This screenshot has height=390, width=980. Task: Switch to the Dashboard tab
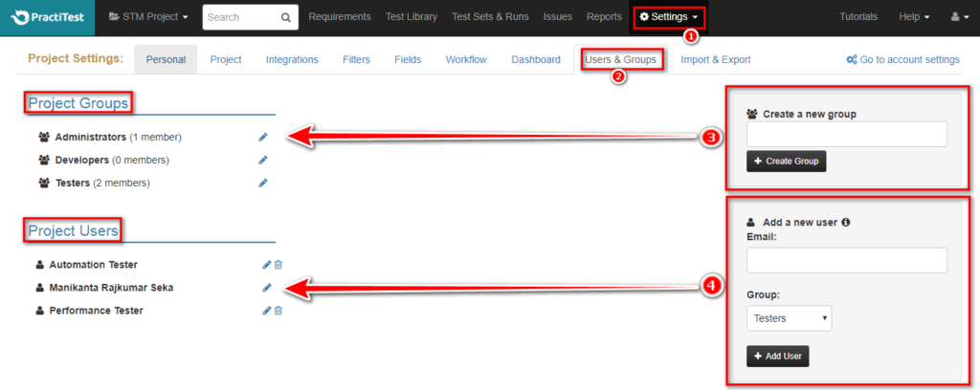tap(536, 60)
